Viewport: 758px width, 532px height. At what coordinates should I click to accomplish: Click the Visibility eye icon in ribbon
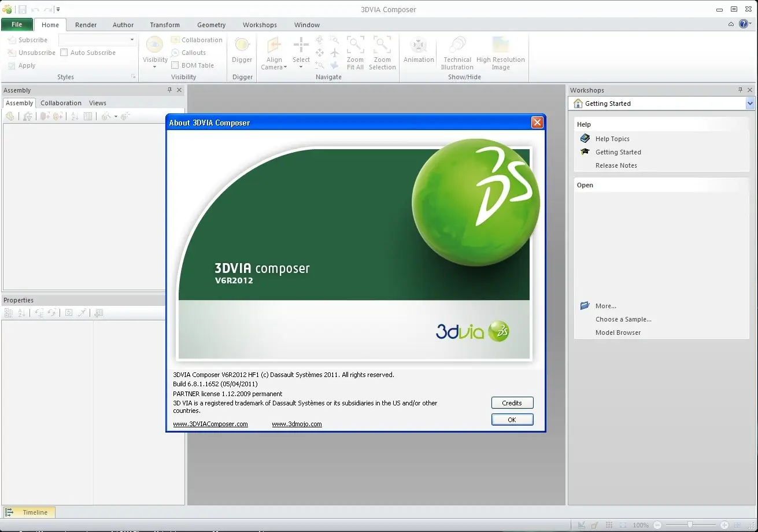tap(154, 45)
